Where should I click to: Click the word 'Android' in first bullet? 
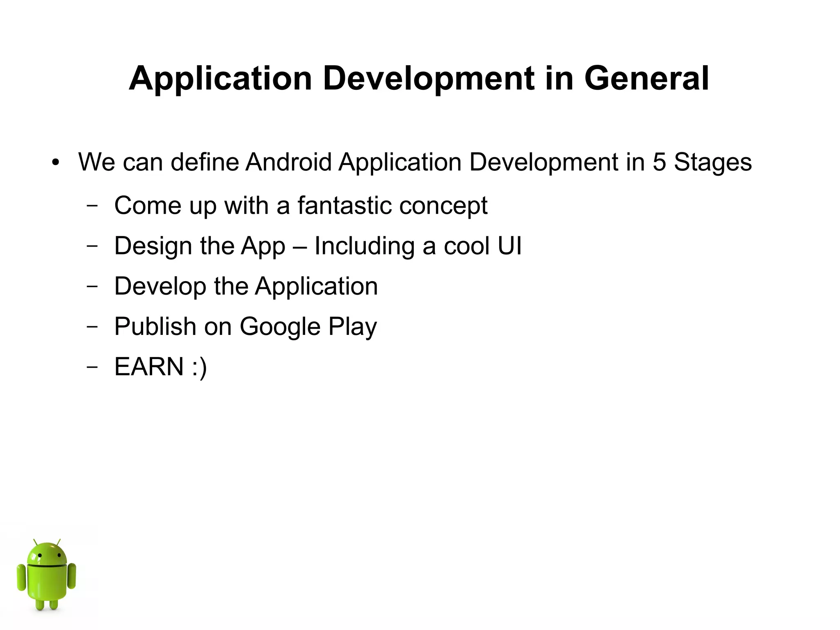(x=288, y=162)
